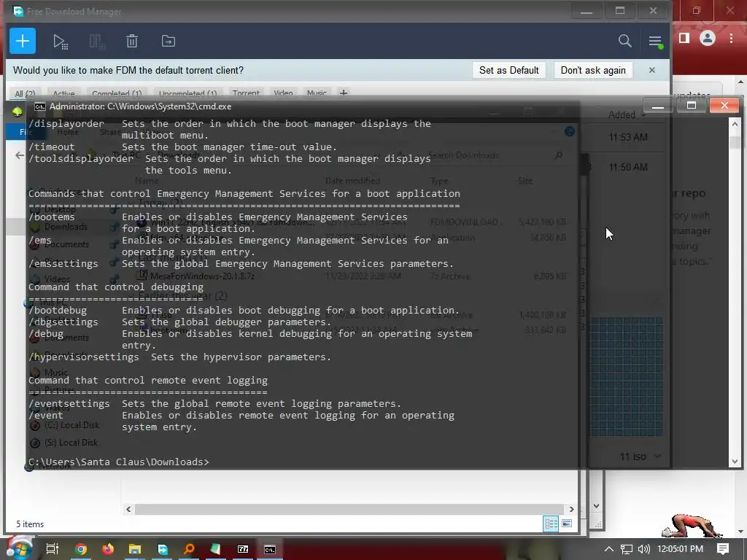Dismiss the default torrent client banner
Viewport: 747px width, 560px height.
(651, 70)
